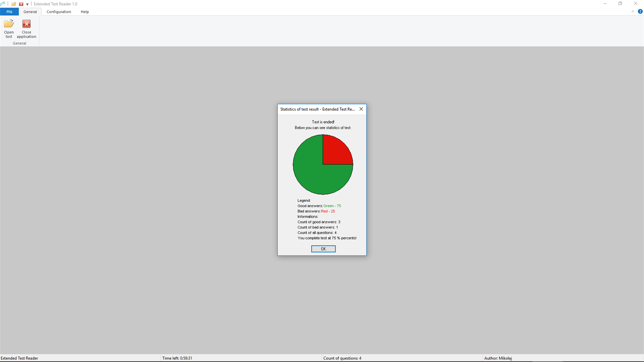Collapse the ribbon using the chevron
This screenshot has height=362, width=644.
pyautogui.click(x=632, y=11)
